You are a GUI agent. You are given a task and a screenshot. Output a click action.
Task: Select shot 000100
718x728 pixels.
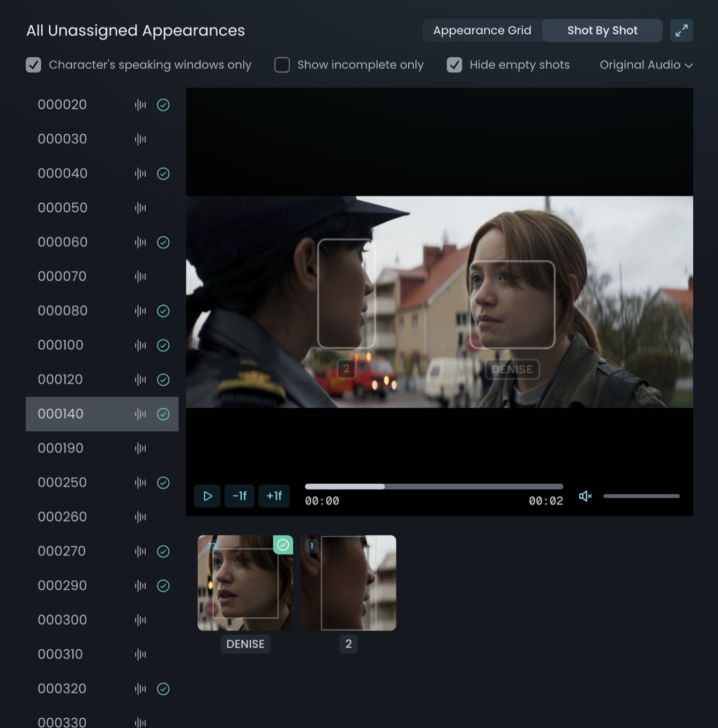[x=102, y=345]
